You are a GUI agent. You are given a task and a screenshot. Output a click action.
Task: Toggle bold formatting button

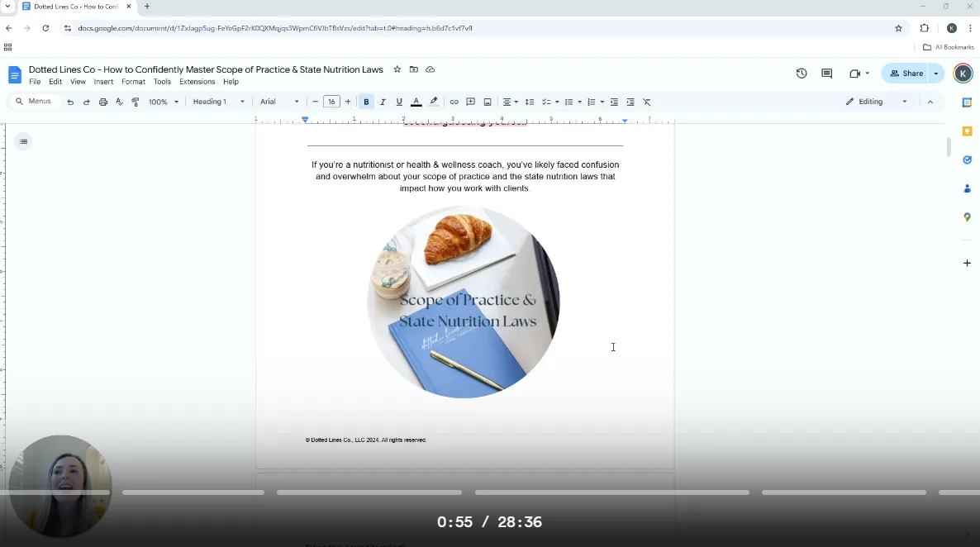[366, 102]
